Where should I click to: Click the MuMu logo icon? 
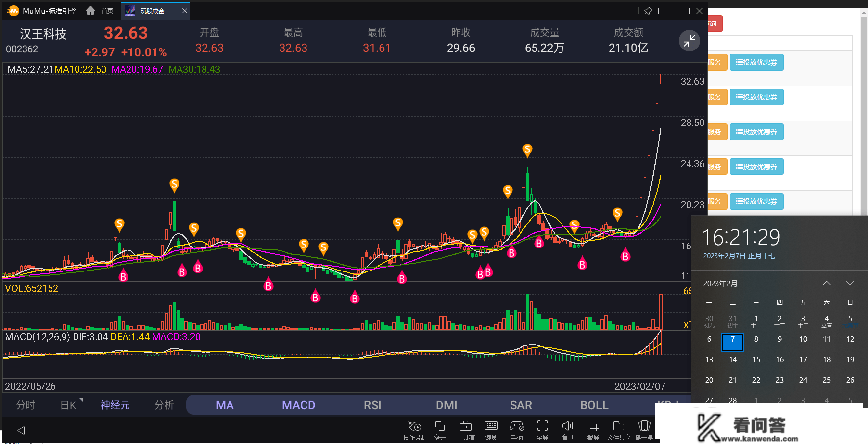click(x=13, y=11)
